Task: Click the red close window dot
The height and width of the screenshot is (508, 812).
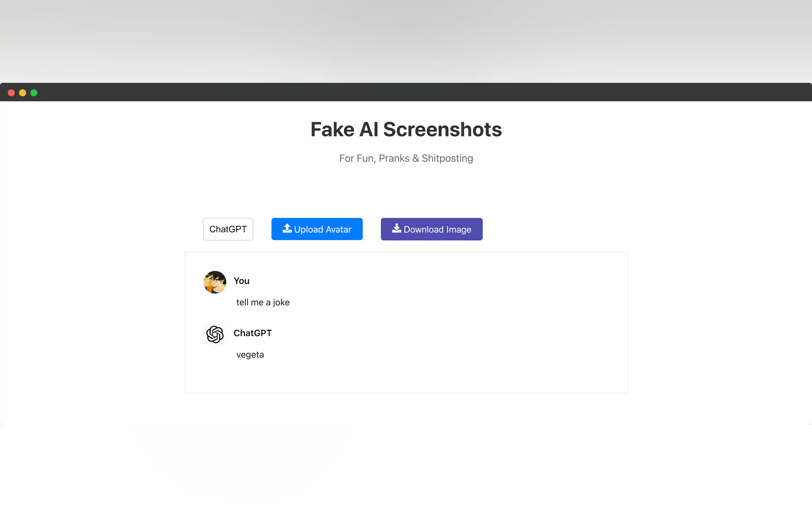Action: 11,92
